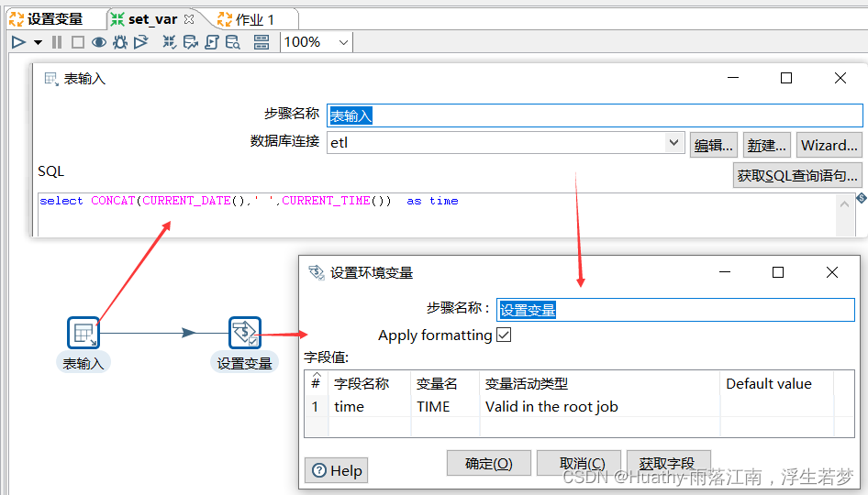Click the 获取字段 button
Screen dimensions: 868x495
pyautogui.click(x=669, y=463)
